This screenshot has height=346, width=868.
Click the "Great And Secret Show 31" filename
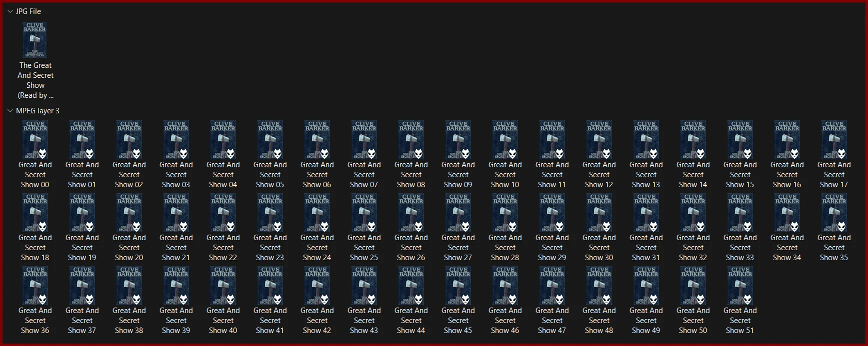click(x=646, y=248)
